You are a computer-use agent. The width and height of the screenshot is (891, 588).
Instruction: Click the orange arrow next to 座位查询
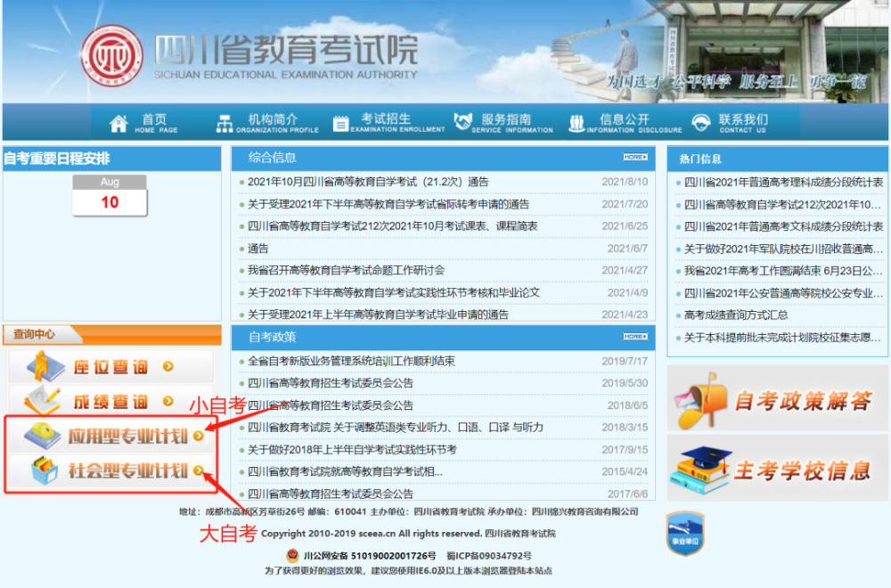click(168, 366)
